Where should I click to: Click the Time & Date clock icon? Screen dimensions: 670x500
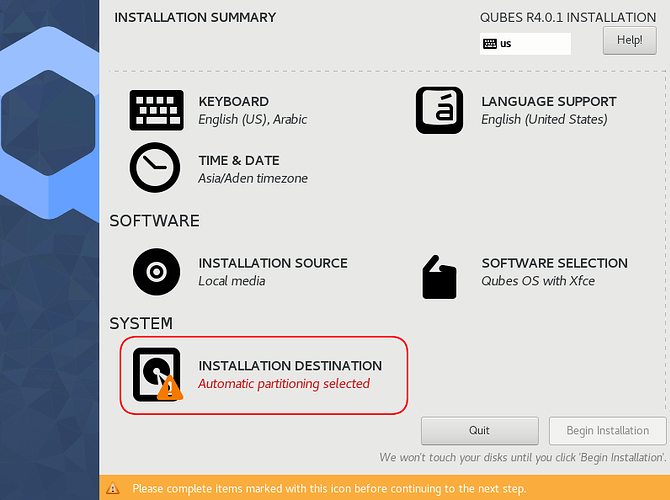pos(155,168)
